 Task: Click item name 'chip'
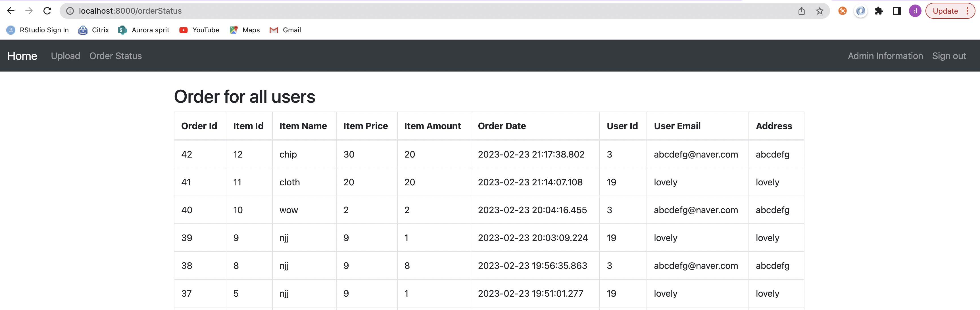pyautogui.click(x=288, y=154)
